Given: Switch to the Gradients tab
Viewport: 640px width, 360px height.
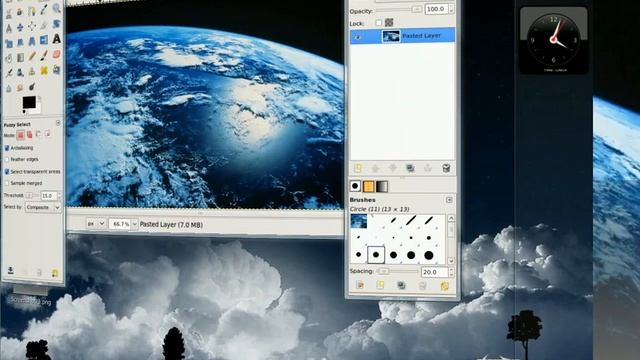Looking at the screenshot, I should (x=382, y=187).
